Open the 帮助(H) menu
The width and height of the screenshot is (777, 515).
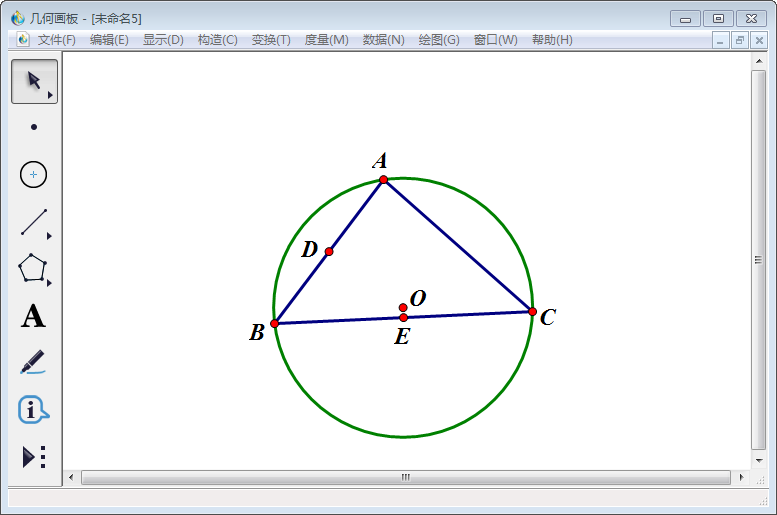click(552, 40)
